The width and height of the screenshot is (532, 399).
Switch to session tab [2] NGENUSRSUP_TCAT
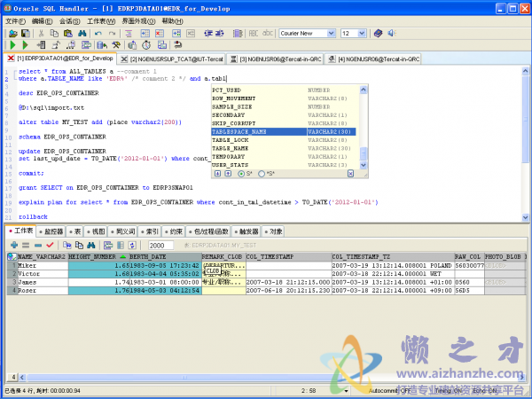[172, 59]
